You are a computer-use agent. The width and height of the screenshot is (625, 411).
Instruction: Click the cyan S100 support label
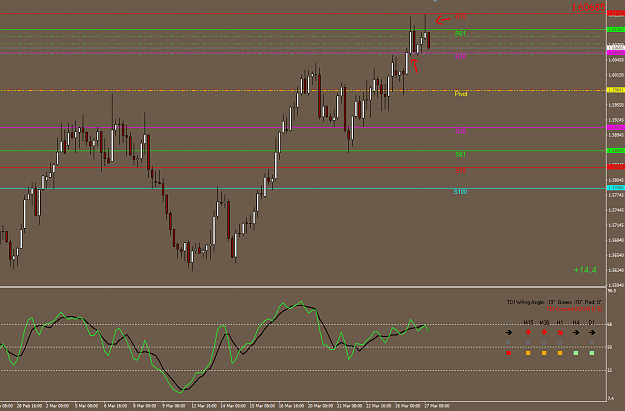coord(460,192)
